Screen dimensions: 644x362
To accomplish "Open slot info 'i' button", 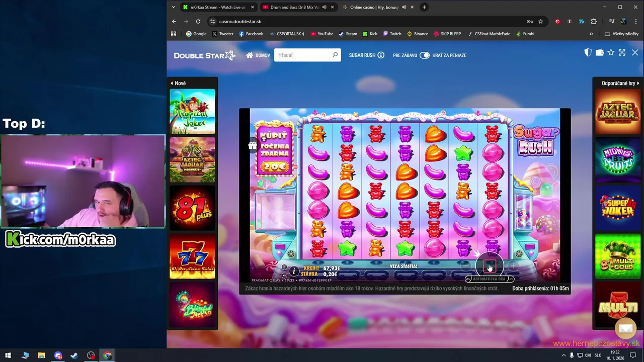I will (x=294, y=271).
